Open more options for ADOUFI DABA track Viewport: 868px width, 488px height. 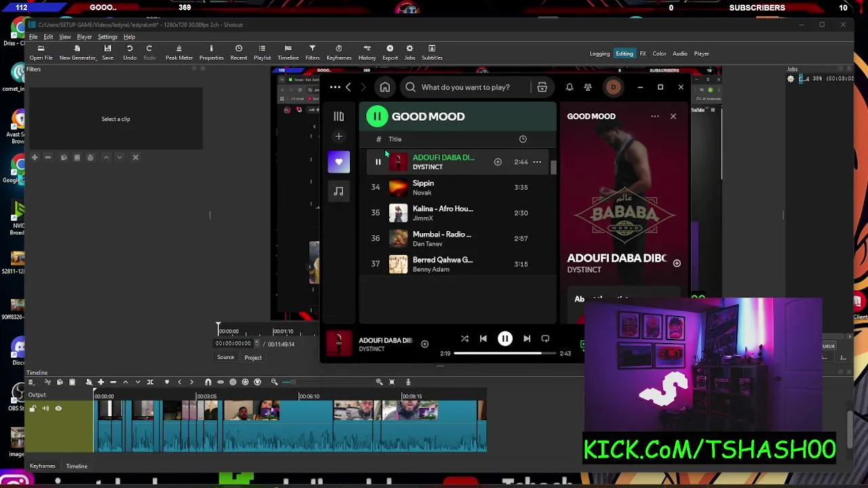pos(537,162)
